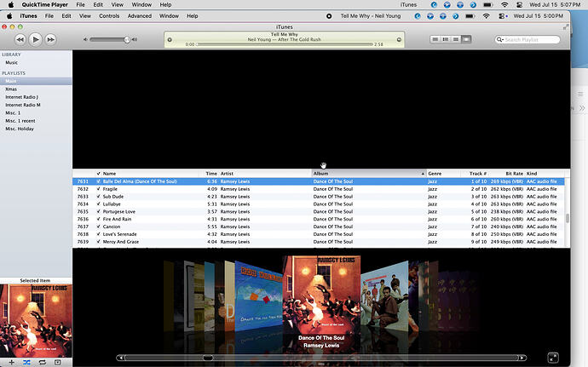
Task: Reverse the Album column sort arrow
Action: click(x=423, y=174)
